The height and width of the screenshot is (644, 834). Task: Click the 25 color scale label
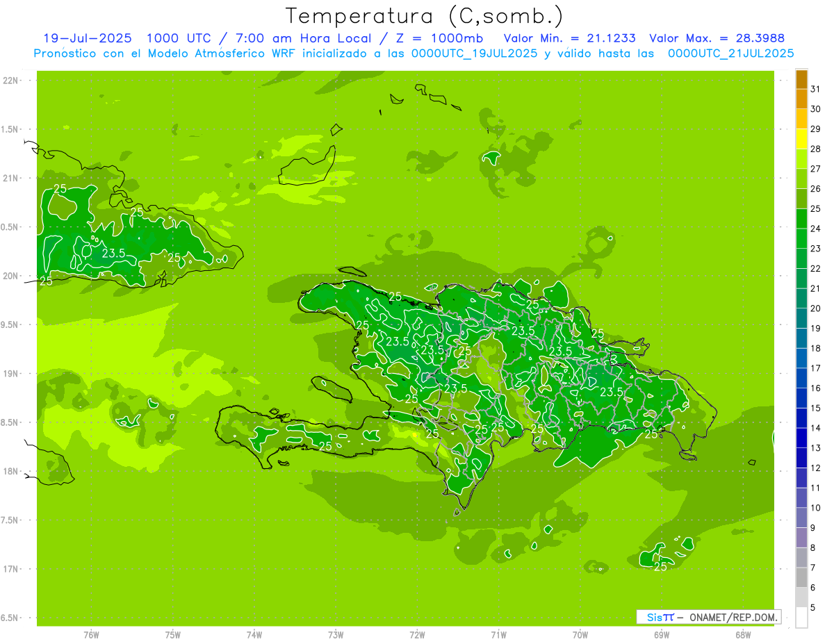pos(816,208)
